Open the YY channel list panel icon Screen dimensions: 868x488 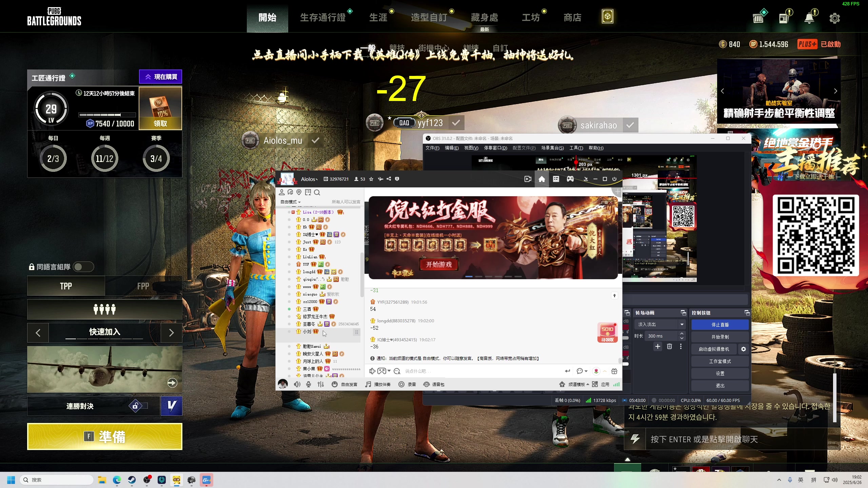pos(556,179)
